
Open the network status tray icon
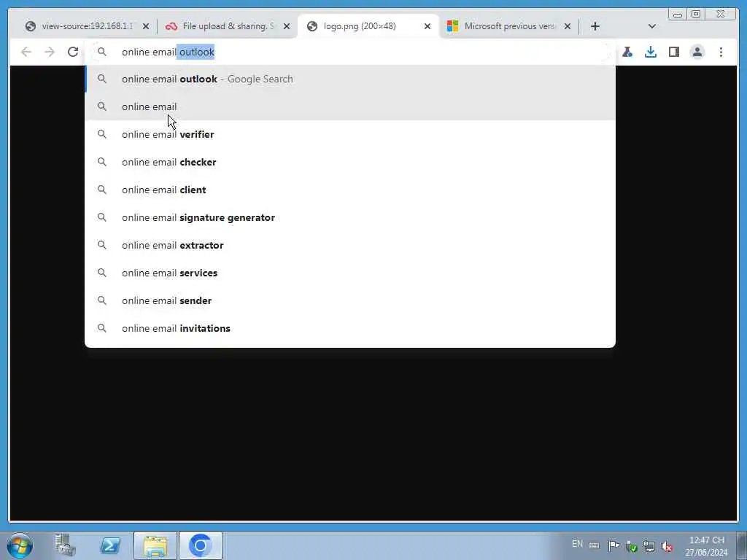coord(649,546)
